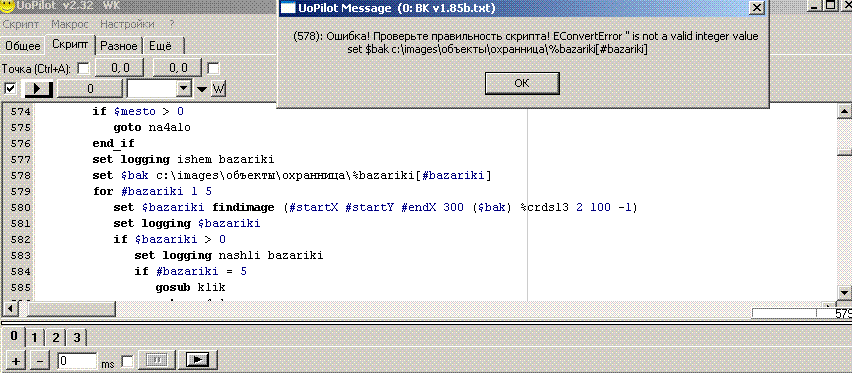Viewport: 852px width, 373px height.
Task: Toggle checkbox after second 0, 0 button
Action: tap(214, 69)
